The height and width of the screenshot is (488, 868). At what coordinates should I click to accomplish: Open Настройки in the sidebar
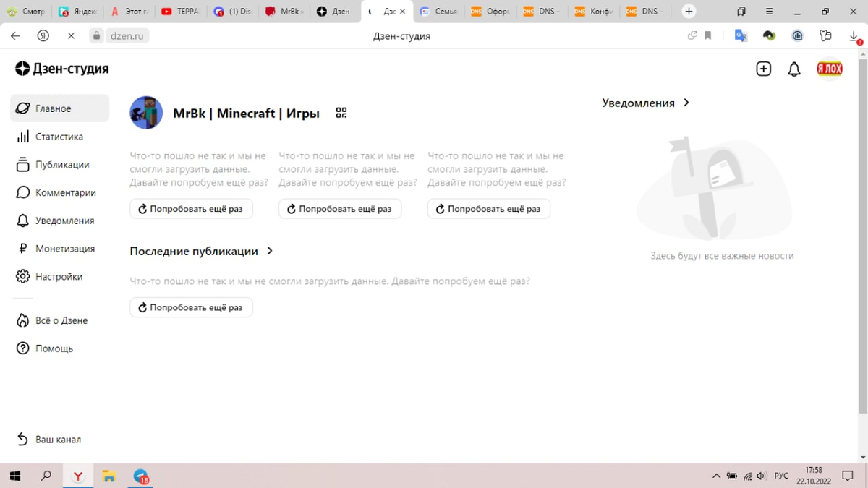[60, 277]
